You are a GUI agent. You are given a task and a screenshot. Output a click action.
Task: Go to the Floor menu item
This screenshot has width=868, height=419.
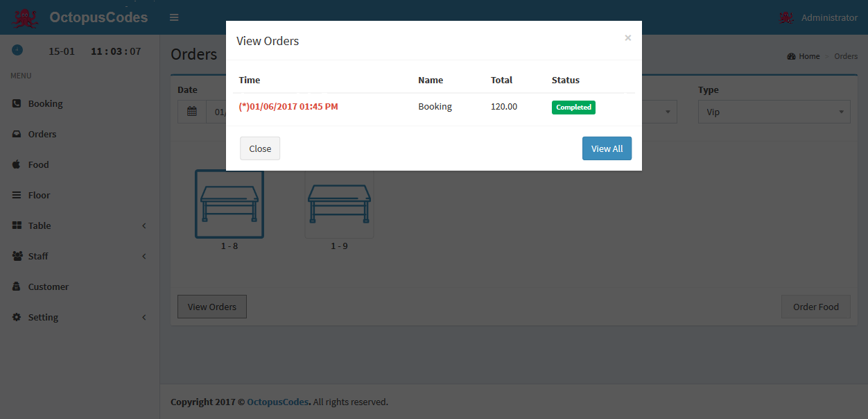tap(39, 195)
